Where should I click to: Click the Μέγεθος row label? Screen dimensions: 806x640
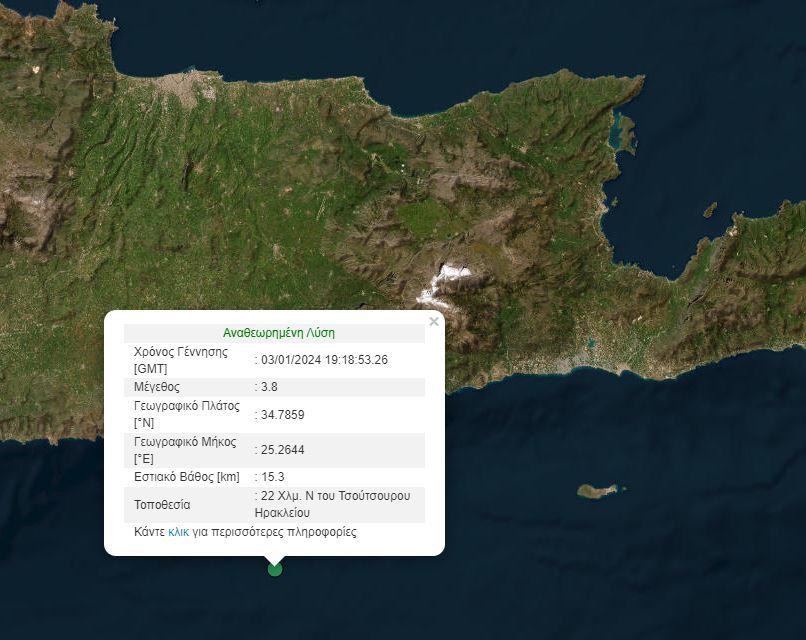coord(156,386)
